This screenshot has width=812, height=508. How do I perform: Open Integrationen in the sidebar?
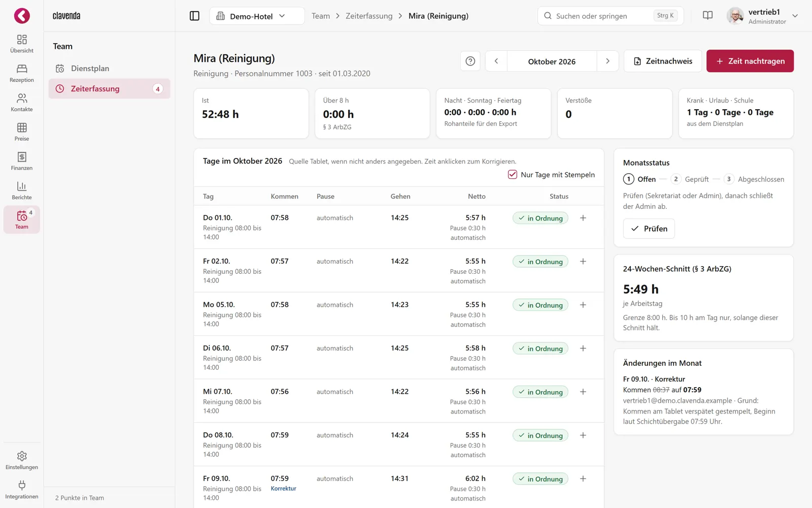(x=22, y=490)
